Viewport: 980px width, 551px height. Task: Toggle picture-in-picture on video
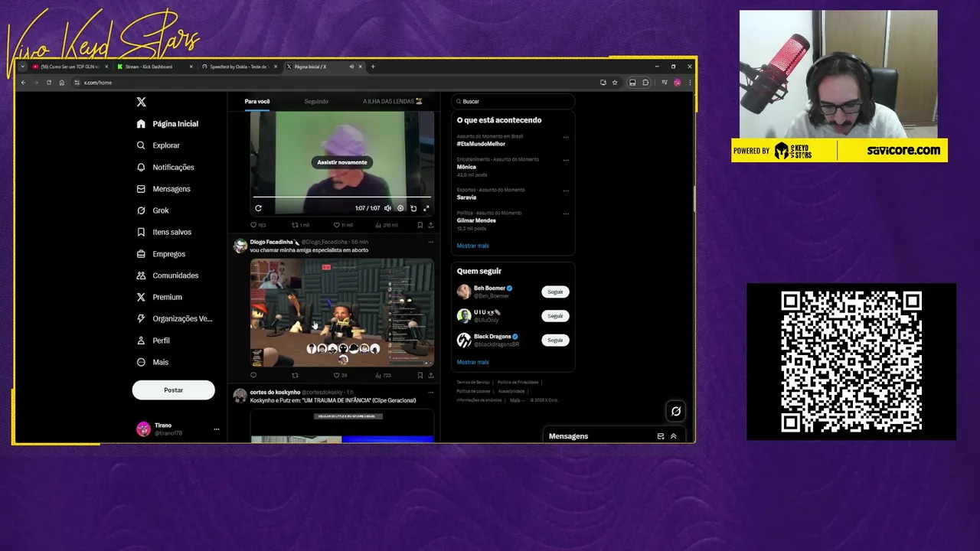[413, 208]
